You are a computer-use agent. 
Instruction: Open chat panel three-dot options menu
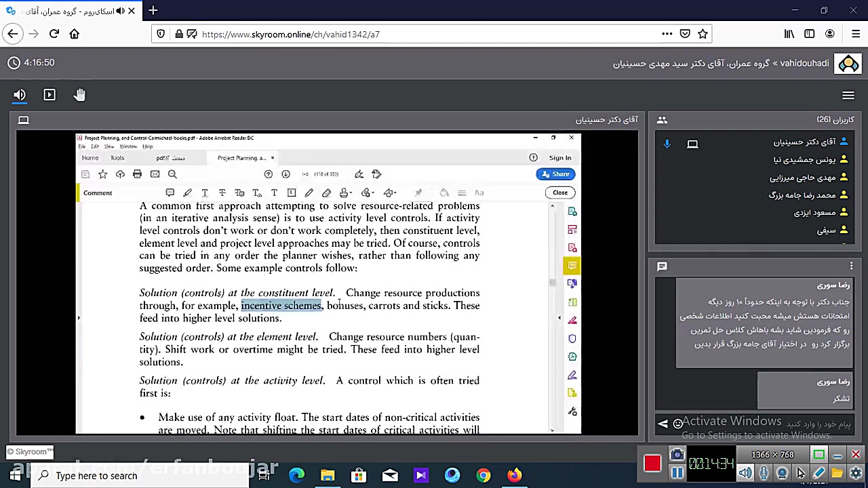[x=851, y=266]
